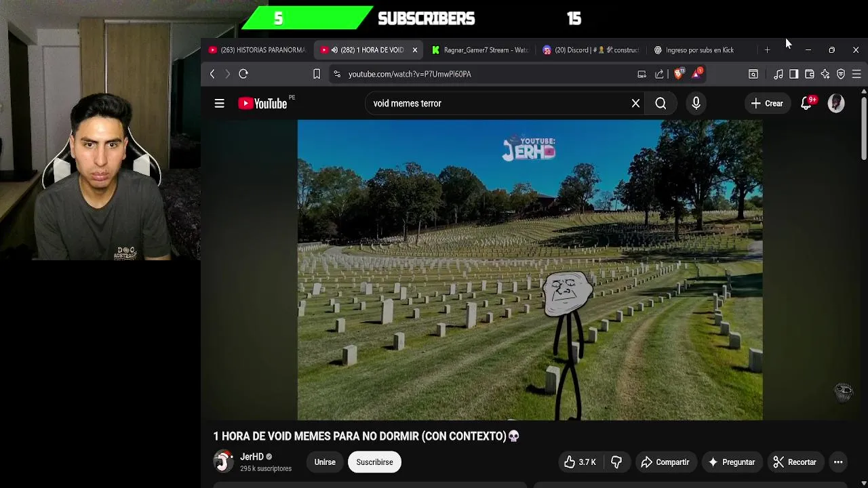Like the video with 3.7 K
This screenshot has height=488, width=868.
580,462
